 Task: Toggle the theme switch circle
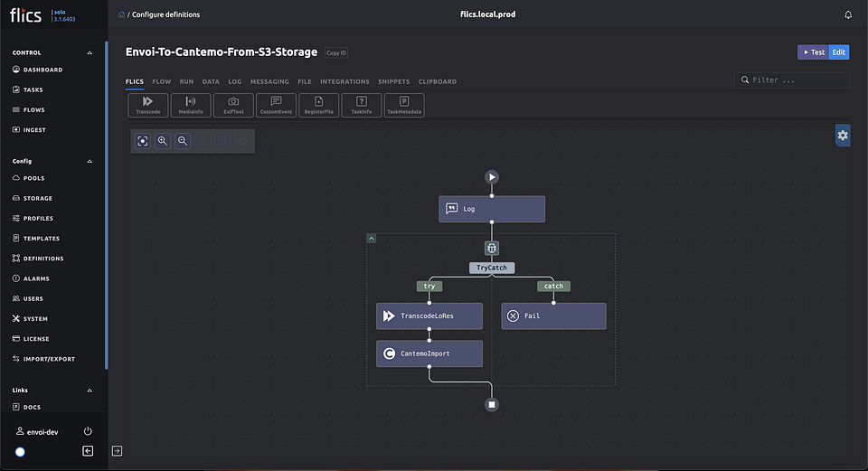20,451
